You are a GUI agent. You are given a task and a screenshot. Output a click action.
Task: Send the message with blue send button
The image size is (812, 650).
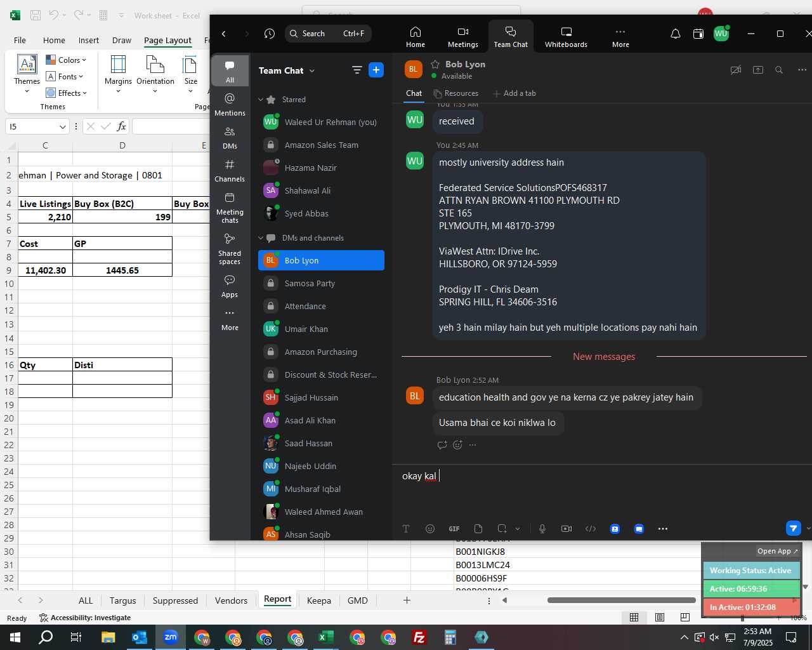(793, 528)
